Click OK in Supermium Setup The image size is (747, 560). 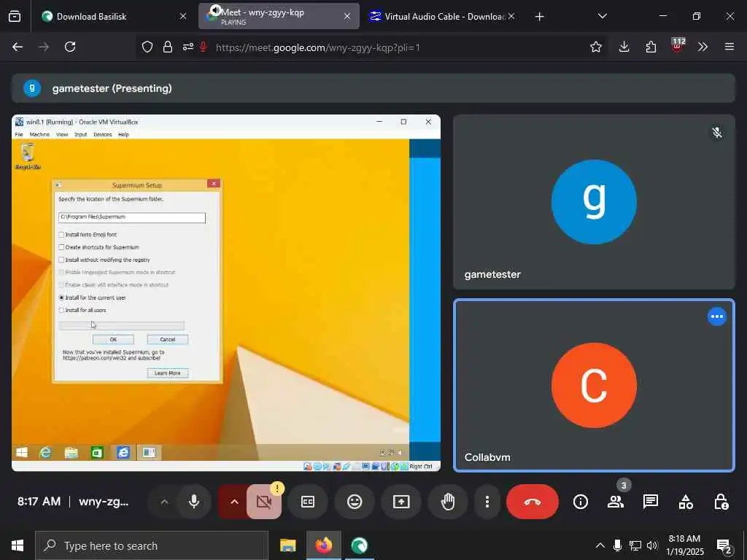coord(113,340)
